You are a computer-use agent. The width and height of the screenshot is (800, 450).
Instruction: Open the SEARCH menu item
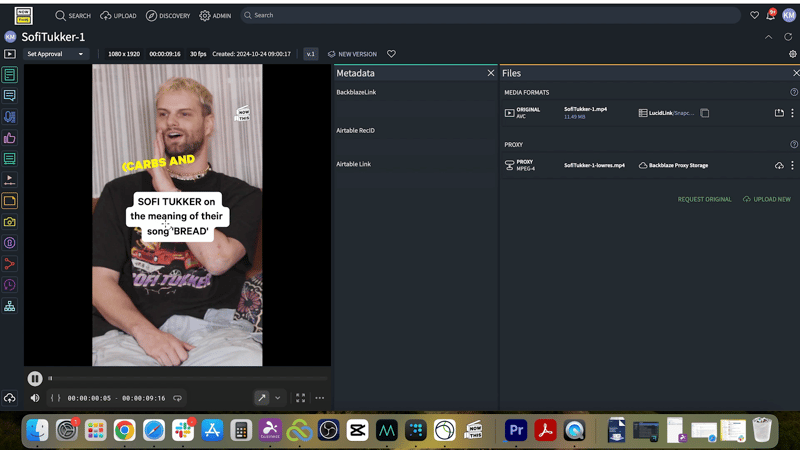point(73,16)
